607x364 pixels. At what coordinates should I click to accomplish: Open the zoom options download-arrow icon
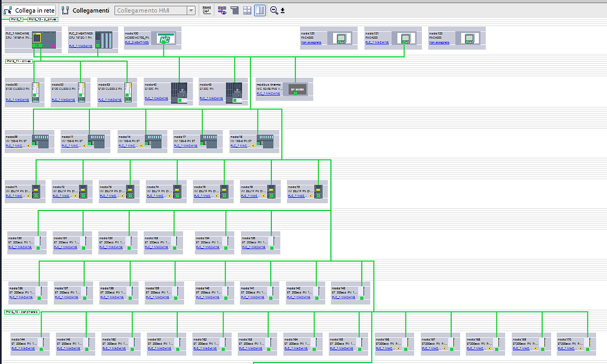coord(282,11)
